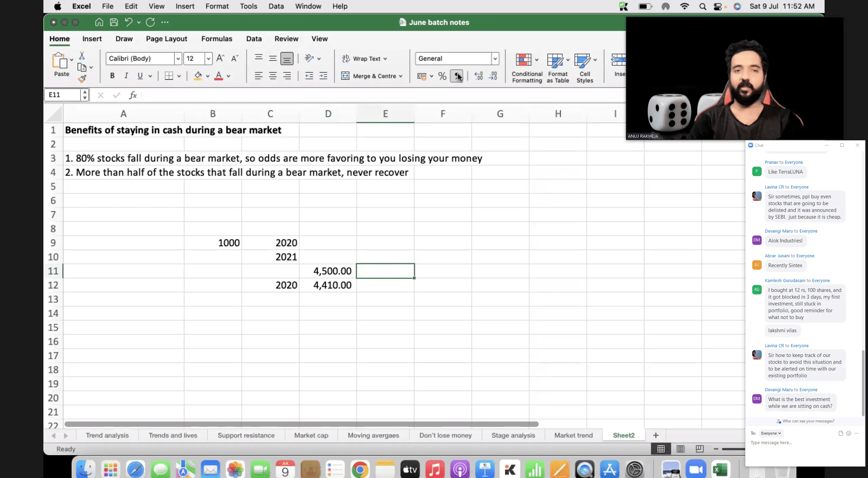This screenshot has width=868, height=478.
Task: Click the Increase Indent icon
Action: (x=323, y=76)
